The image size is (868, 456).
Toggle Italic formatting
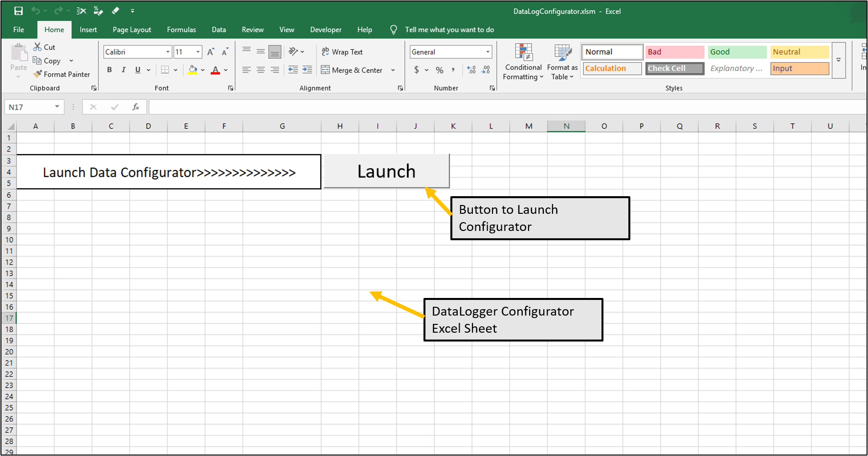pos(124,70)
